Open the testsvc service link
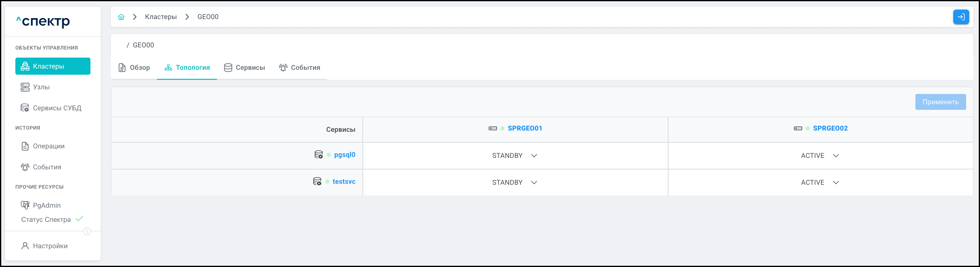 (x=344, y=182)
